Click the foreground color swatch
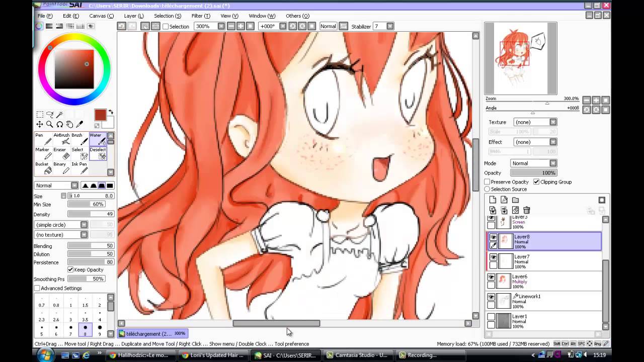This screenshot has height=362, width=644. (x=100, y=115)
